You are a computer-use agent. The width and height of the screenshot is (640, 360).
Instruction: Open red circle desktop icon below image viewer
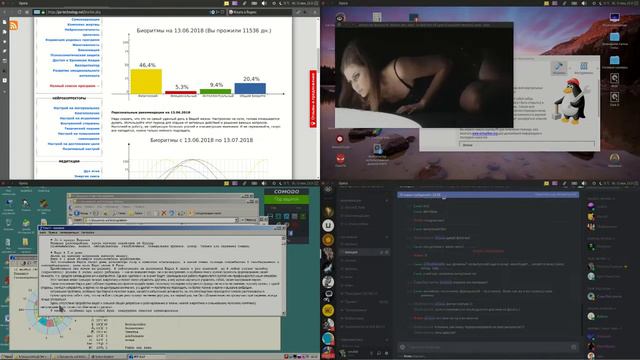[x=340, y=139]
